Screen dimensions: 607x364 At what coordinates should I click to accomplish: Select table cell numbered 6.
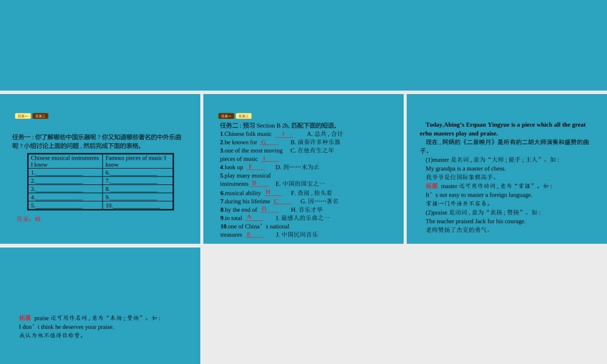138,172
